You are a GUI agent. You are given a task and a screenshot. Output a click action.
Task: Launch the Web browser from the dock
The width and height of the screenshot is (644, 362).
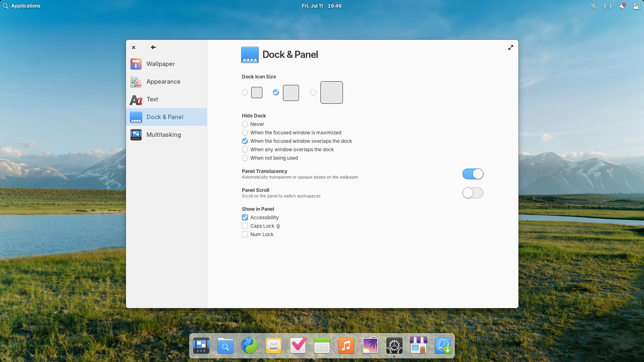pyautogui.click(x=250, y=346)
